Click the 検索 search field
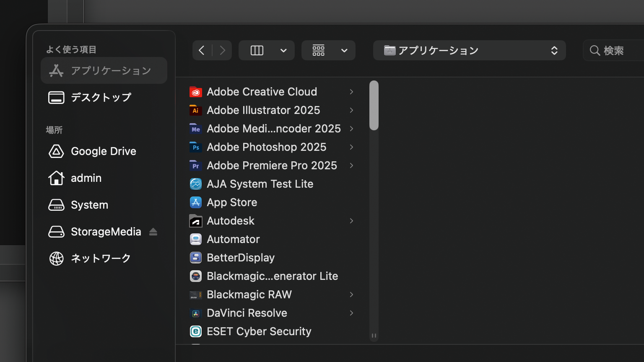 pyautogui.click(x=616, y=51)
